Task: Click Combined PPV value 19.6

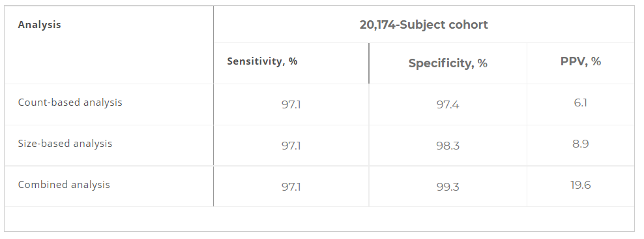Action: [580, 185]
